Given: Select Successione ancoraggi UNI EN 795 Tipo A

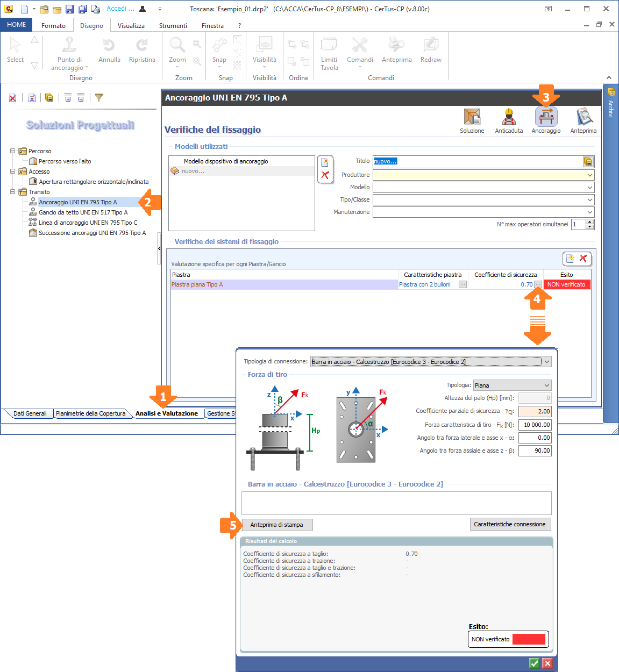Looking at the screenshot, I should tap(92, 233).
